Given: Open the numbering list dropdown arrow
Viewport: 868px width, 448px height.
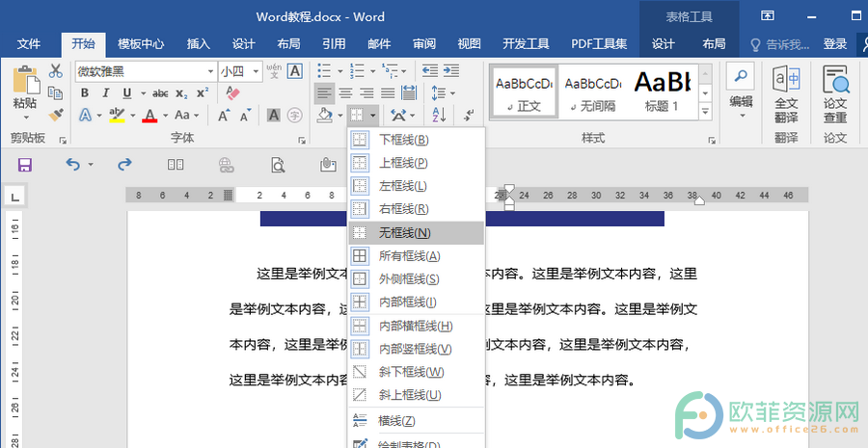Looking at the screenshot, I should pyautogui.click(x=372, y=71).
